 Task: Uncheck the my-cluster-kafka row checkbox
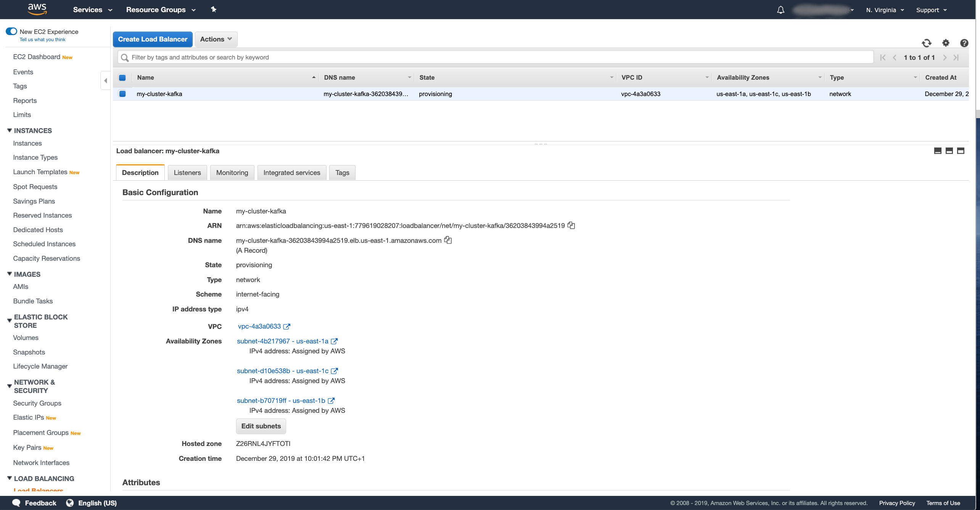122,94
